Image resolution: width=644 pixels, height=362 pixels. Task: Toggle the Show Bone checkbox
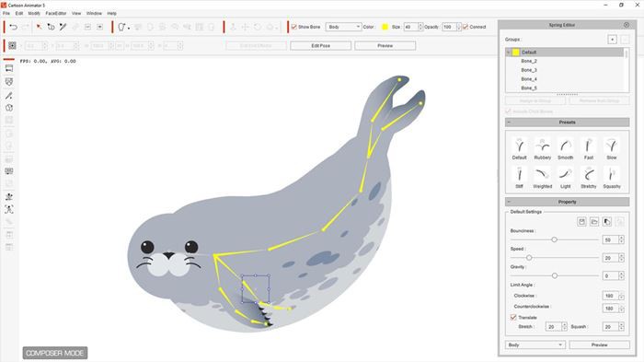[x=294, y=27]
